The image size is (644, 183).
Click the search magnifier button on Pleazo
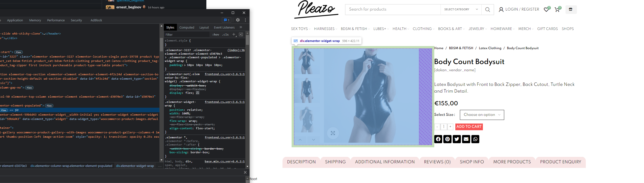point(487,10)
